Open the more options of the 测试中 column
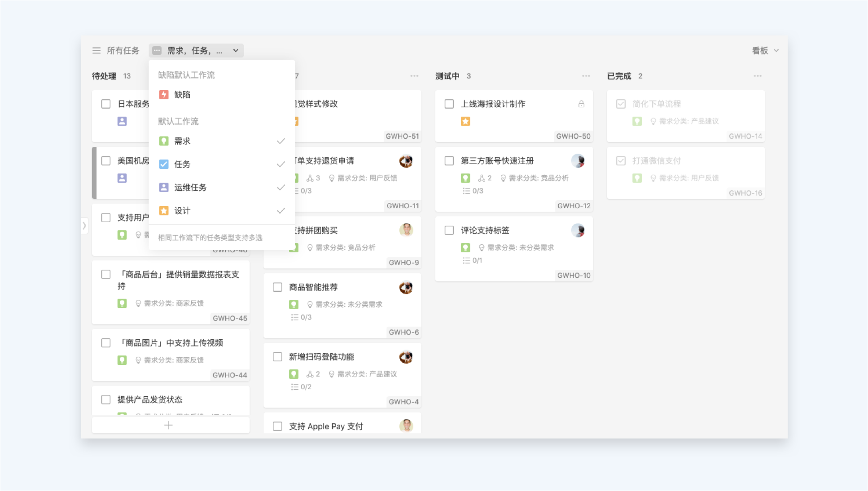Image resolution: width=868 pixels, height=491 pixels. coord(586,76)
